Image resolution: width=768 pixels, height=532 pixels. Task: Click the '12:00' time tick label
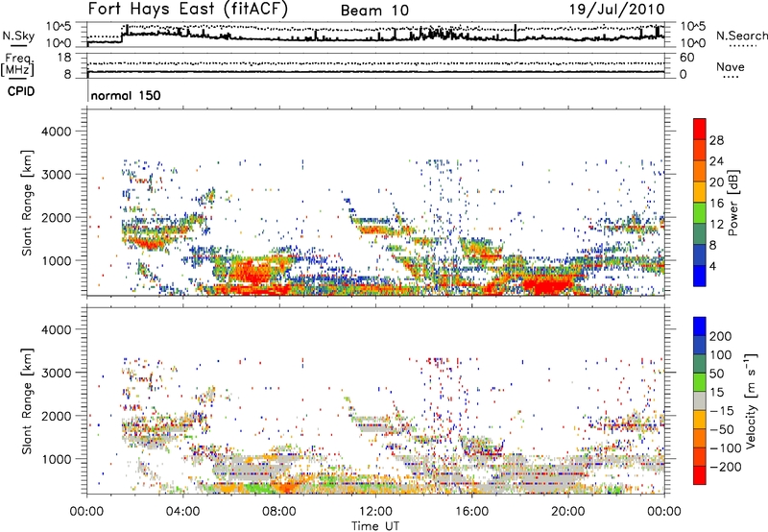tap(375, 512)
